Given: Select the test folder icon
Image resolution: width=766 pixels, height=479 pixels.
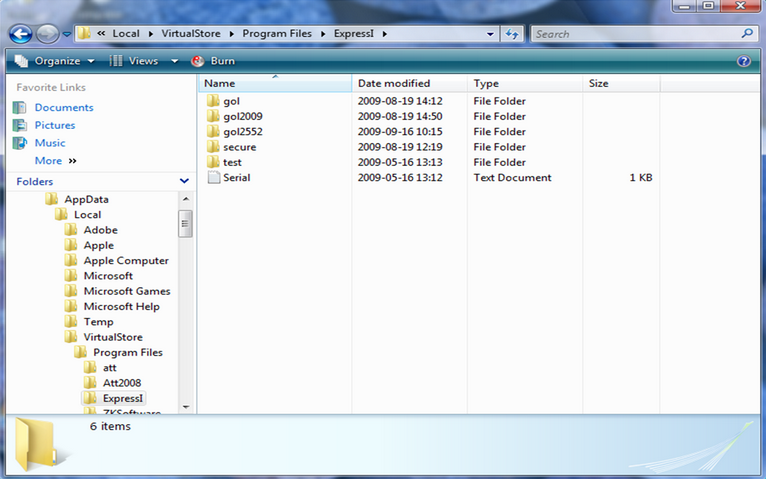Looking at the screenshot, I should (x=213, y=162).
